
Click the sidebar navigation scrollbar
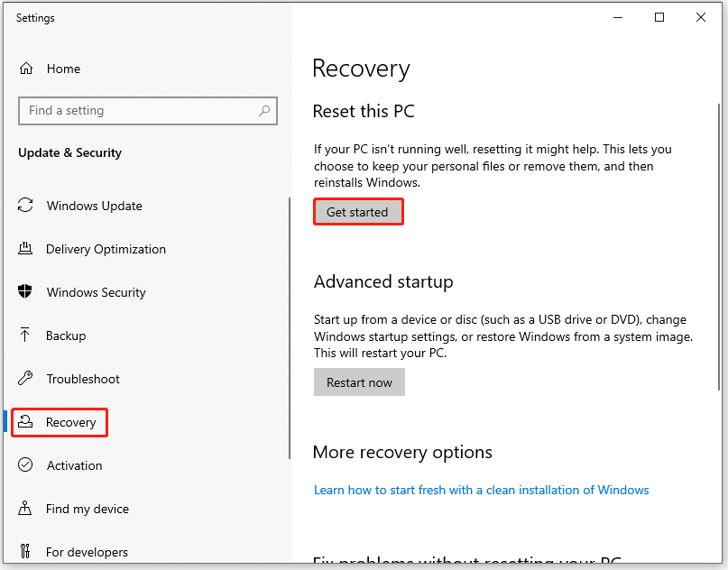pos(290,328)
